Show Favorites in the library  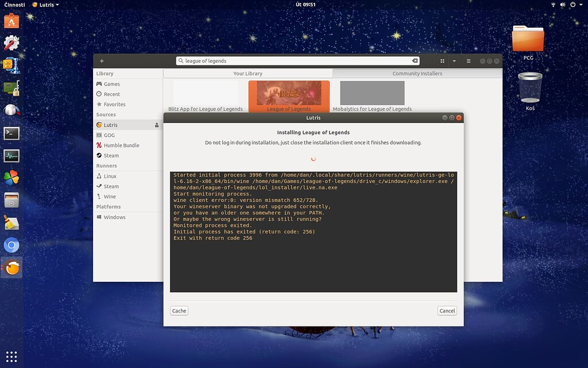coord(114,105)
